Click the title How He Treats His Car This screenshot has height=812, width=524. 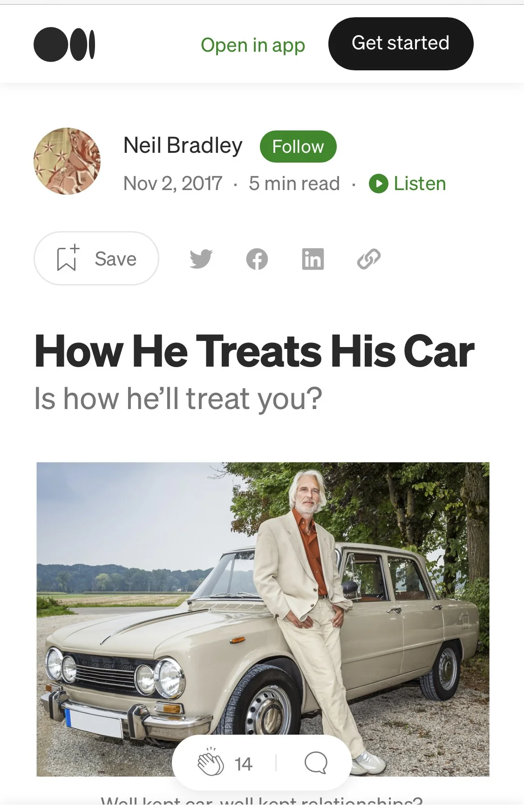tap(254, 351)
